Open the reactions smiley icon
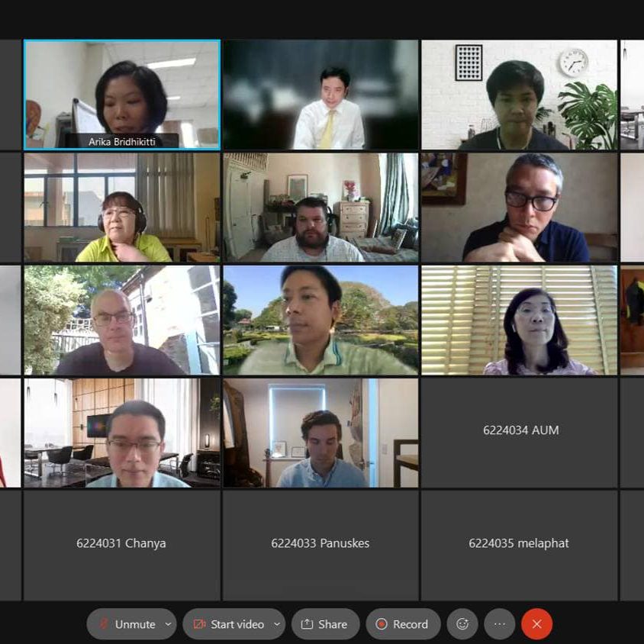 coord(462,624)
